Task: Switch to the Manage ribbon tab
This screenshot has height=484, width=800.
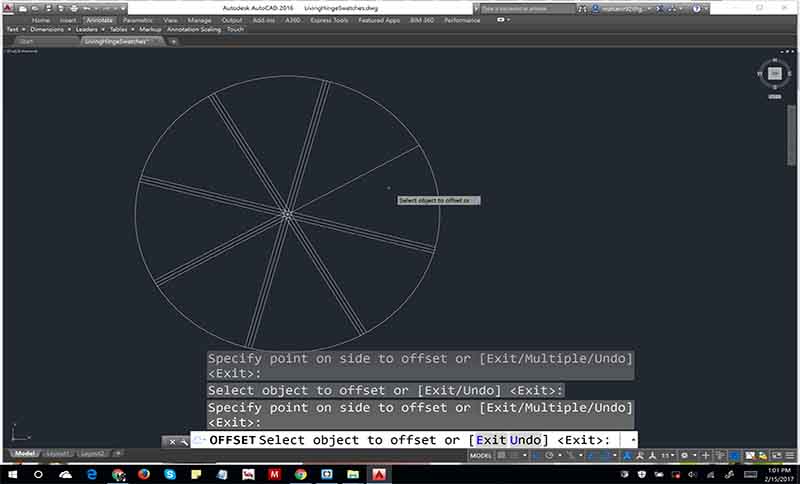Action: pyautogui.click(x=199, y=20)
